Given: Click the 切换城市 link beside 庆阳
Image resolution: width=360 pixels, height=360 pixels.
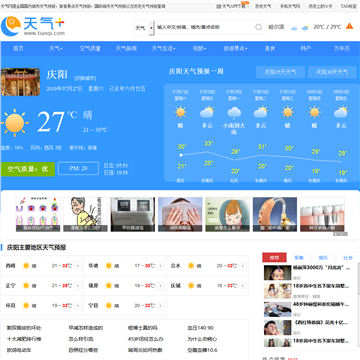Looking at the screenshot, I should 85,78.
